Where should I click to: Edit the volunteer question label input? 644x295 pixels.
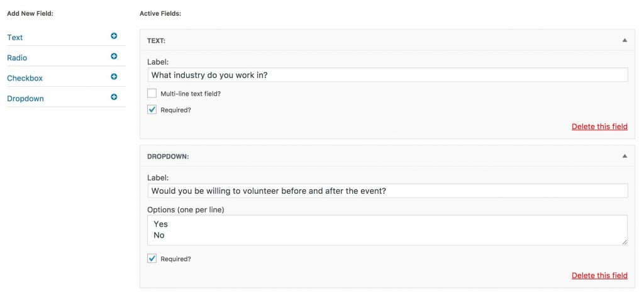point(387,191)
